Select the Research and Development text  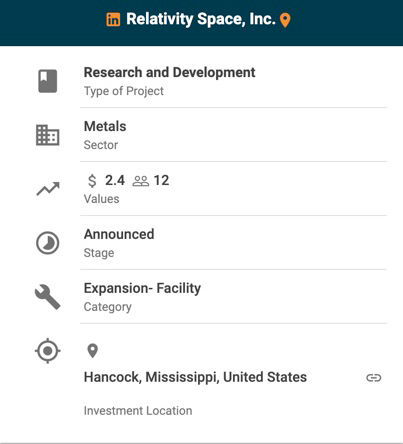[169, 73]
